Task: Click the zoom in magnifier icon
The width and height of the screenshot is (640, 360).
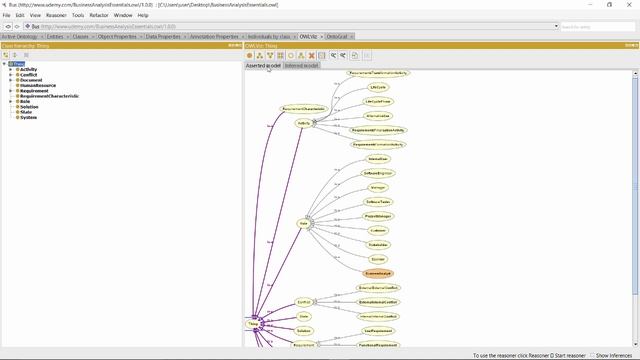Action: 333,56
